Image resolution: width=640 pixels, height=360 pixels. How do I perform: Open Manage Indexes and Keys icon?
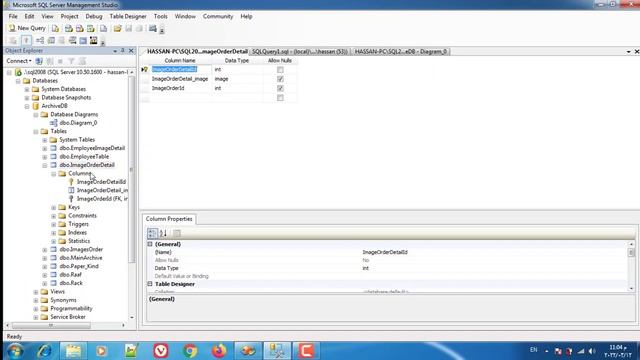point(51,40)
